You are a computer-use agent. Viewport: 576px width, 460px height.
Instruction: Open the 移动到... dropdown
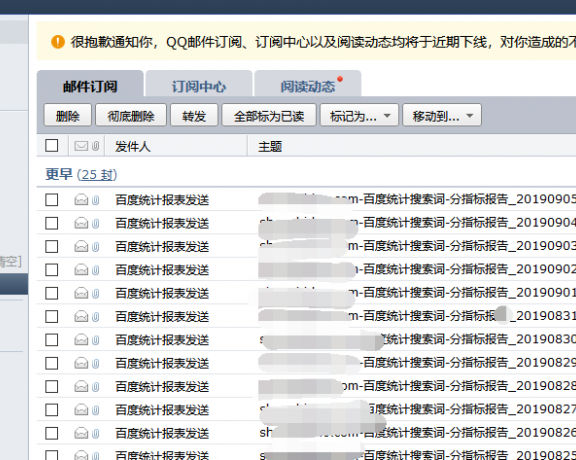442,115
